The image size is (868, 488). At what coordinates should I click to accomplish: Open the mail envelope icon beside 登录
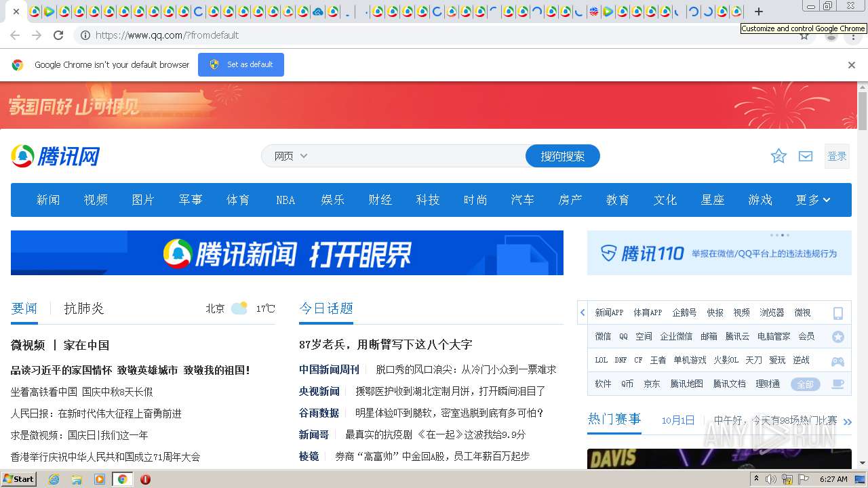point(806,157)
